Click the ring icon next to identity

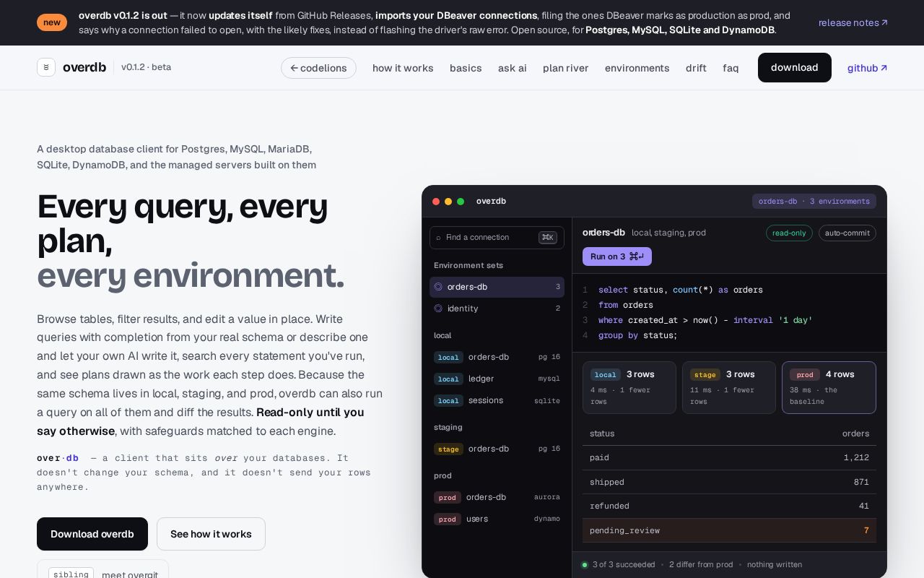(x=438, y=309)
